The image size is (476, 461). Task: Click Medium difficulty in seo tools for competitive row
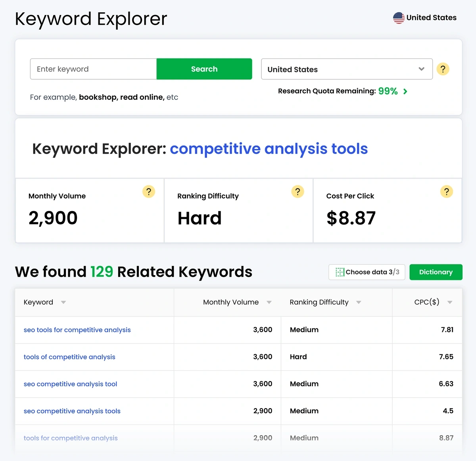(304, 330)
